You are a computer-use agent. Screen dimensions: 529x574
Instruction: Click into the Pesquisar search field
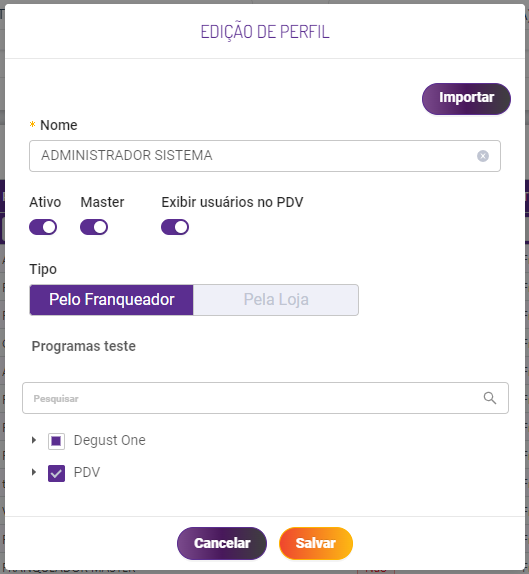(265, 398)
